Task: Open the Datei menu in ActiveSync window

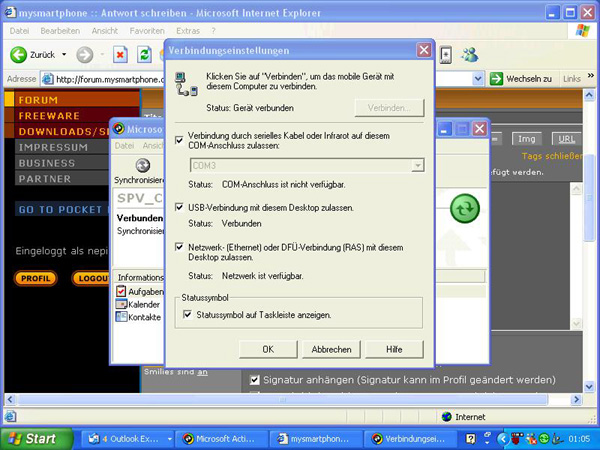Action: [x=124, y=146]
